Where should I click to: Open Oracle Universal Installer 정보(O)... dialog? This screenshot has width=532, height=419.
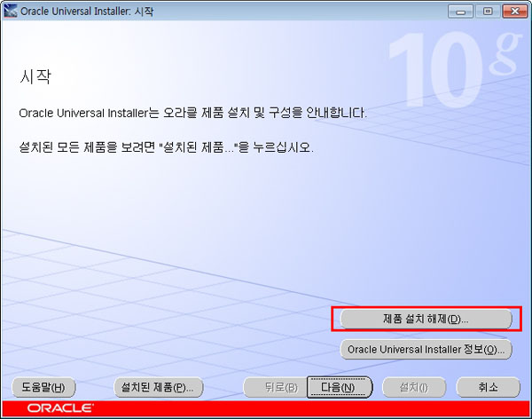coord(426,349)
